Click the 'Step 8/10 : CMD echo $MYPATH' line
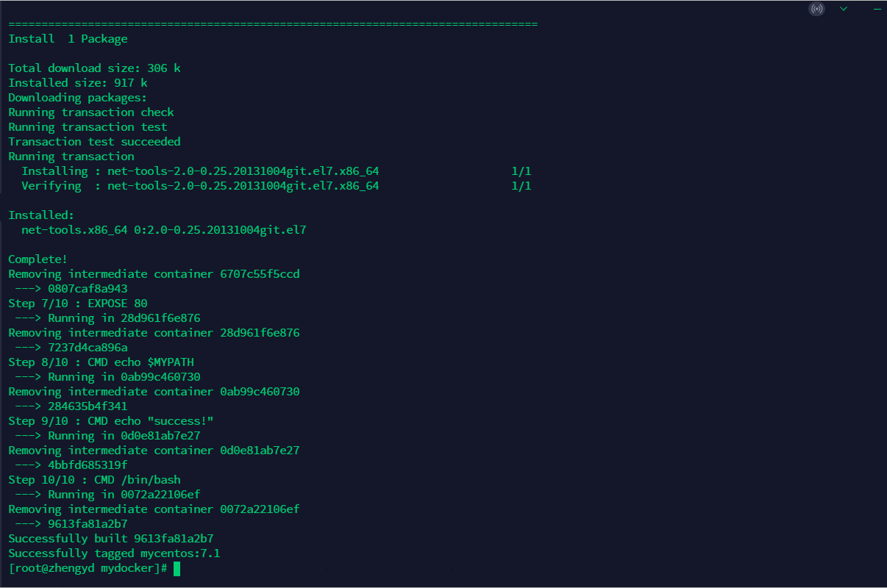Screen dimensions: 887x588 click(101, 362)
